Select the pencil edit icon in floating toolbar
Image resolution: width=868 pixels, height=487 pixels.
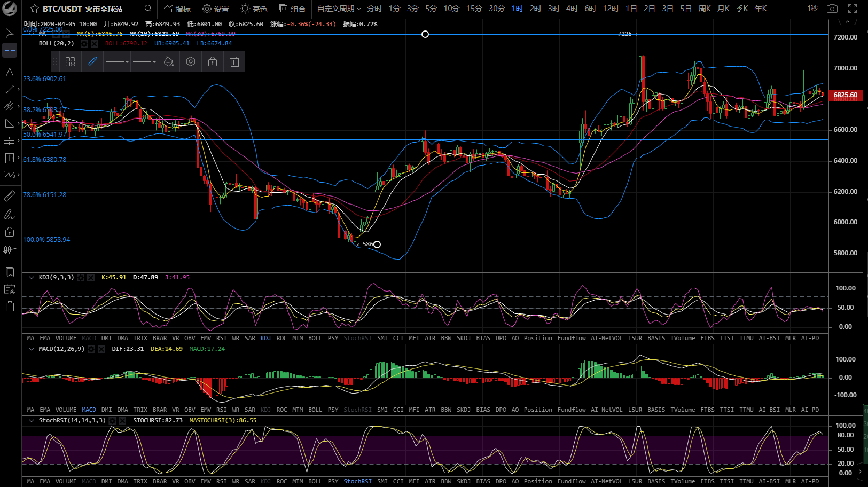(92, 62)
